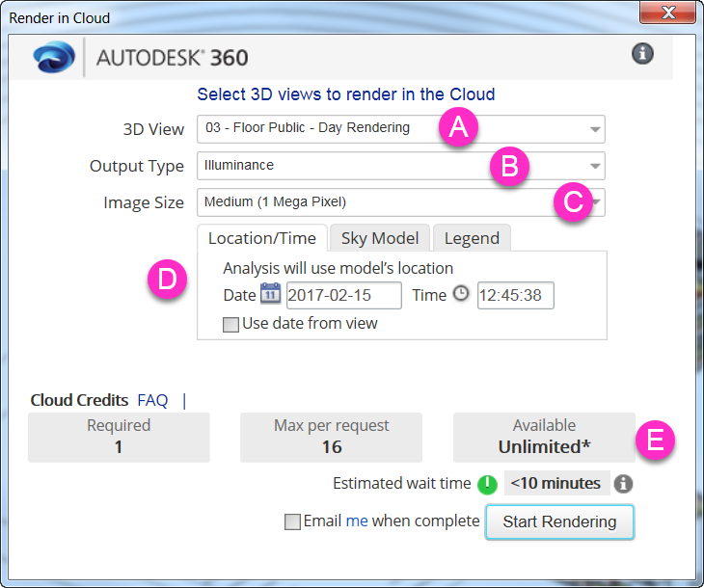This screenshot has height=588, width=704.
Task: Toggle the Email me when complete checkbox
Action: point(292,521)
